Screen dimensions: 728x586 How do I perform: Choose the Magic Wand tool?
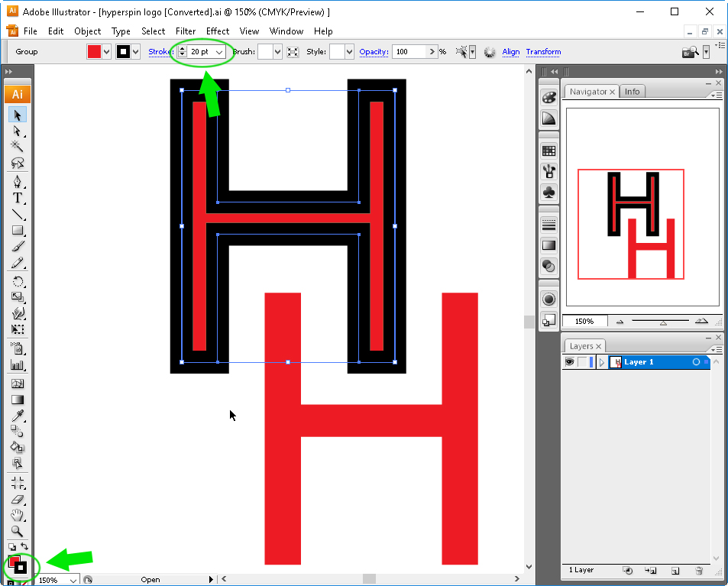[x=17, y=146]
